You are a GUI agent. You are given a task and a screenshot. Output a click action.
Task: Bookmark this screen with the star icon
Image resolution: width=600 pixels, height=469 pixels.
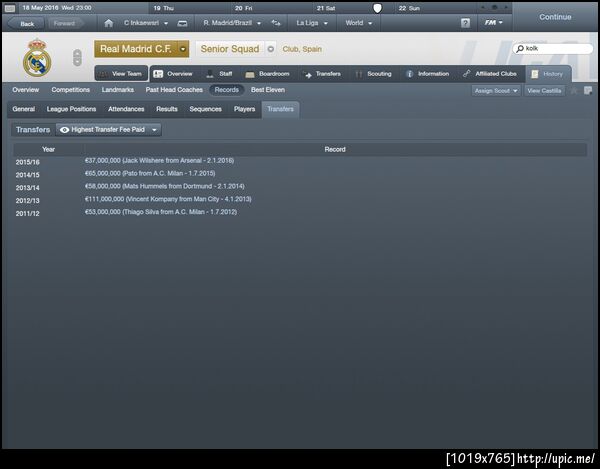pyautogui.click(x=574, y=91)
